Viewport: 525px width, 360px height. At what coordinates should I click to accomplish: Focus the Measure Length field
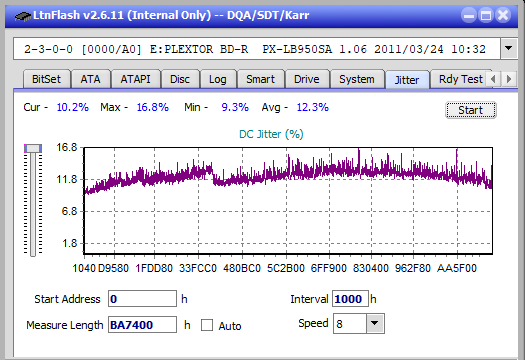coord(142,325)
